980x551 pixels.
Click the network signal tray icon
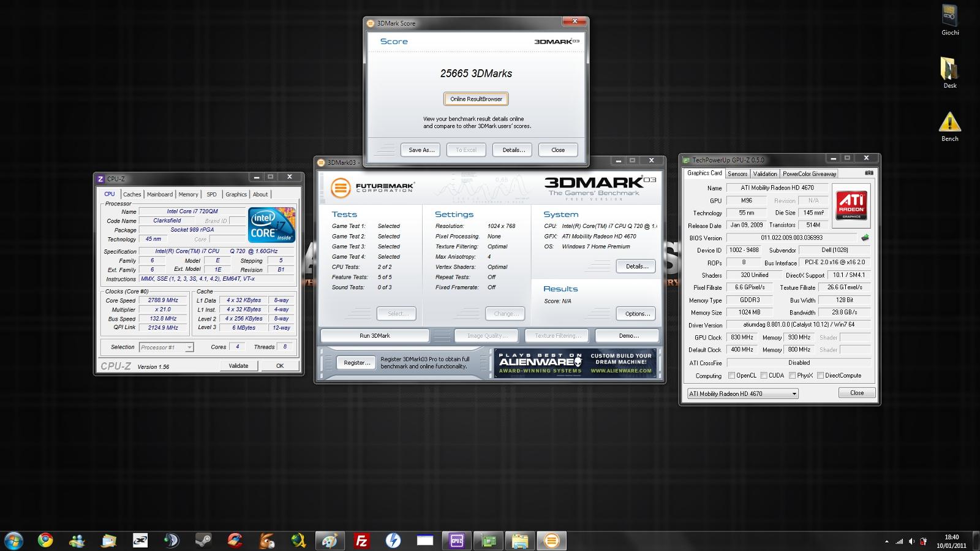coord(899,541)
